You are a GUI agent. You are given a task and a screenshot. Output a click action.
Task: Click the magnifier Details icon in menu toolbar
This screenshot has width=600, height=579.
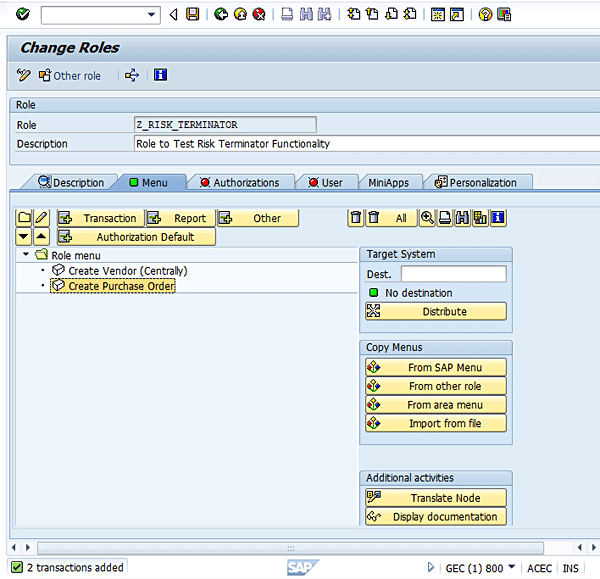click(x=427, y=218)
